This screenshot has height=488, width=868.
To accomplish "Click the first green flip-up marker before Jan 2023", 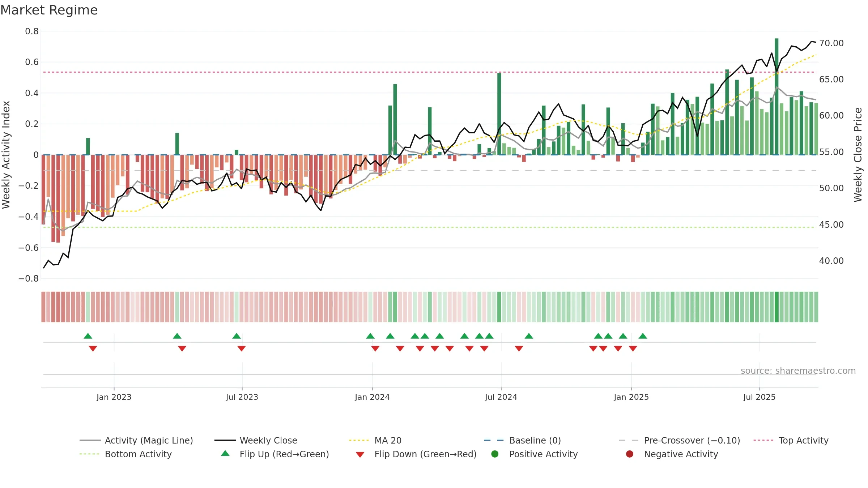I will pos(88,336).
